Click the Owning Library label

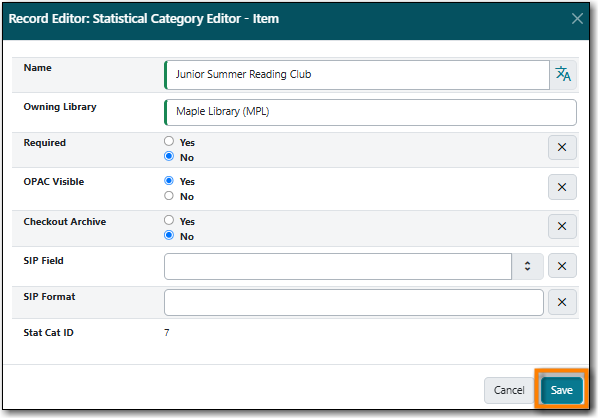point(60,107)
